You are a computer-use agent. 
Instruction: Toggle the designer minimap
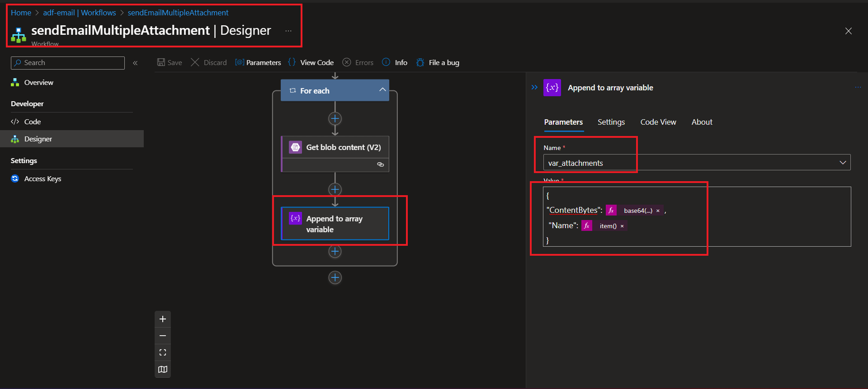coord(163,369)
